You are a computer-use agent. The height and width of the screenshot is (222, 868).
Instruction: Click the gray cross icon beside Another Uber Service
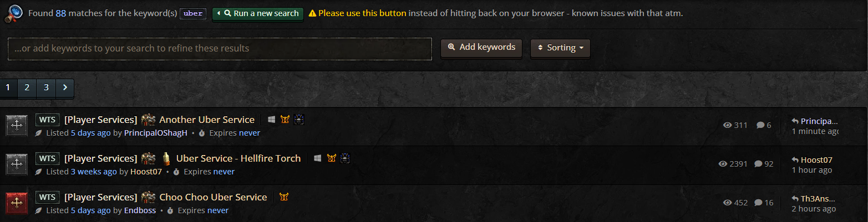click(x=17, y=126)
